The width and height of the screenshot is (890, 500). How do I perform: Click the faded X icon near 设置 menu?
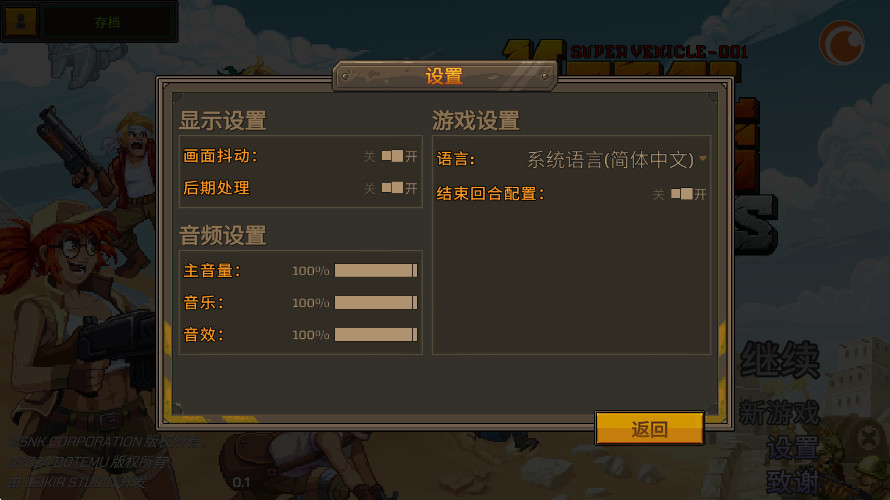(x=868, y=439)
